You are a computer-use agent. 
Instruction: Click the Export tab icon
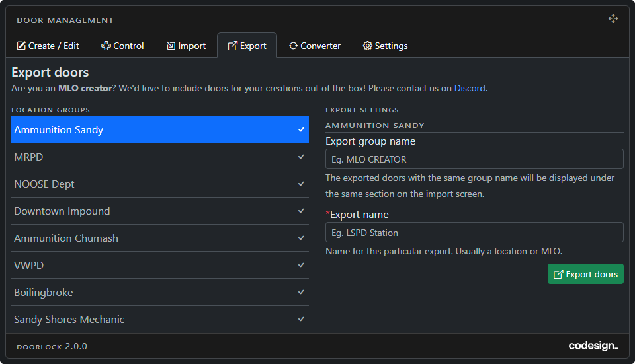click(x=232, y=46)
